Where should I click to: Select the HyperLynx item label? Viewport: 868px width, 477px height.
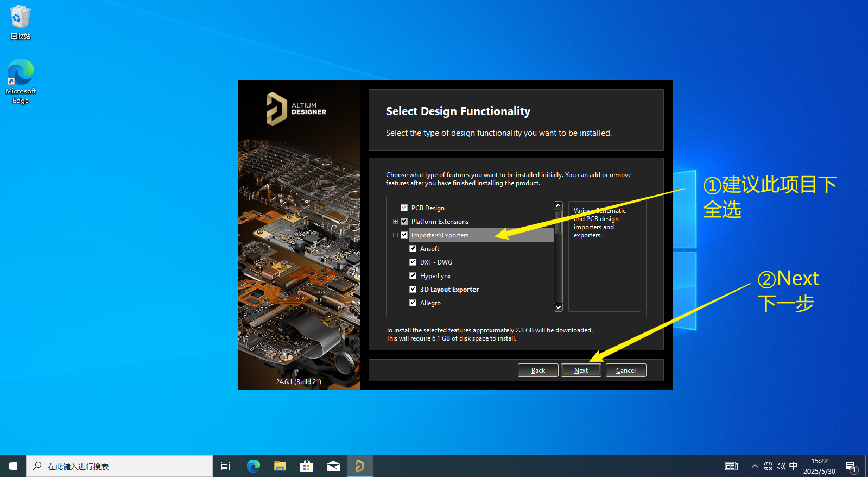pos(435,275)
